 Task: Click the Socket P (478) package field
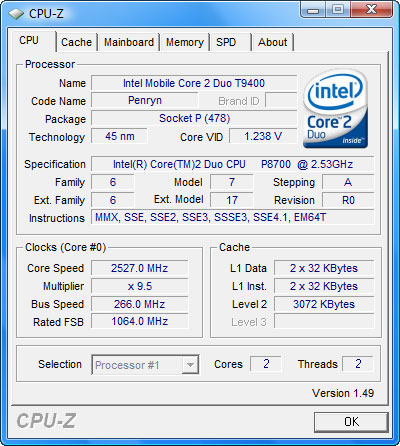[x=194, y=118]
